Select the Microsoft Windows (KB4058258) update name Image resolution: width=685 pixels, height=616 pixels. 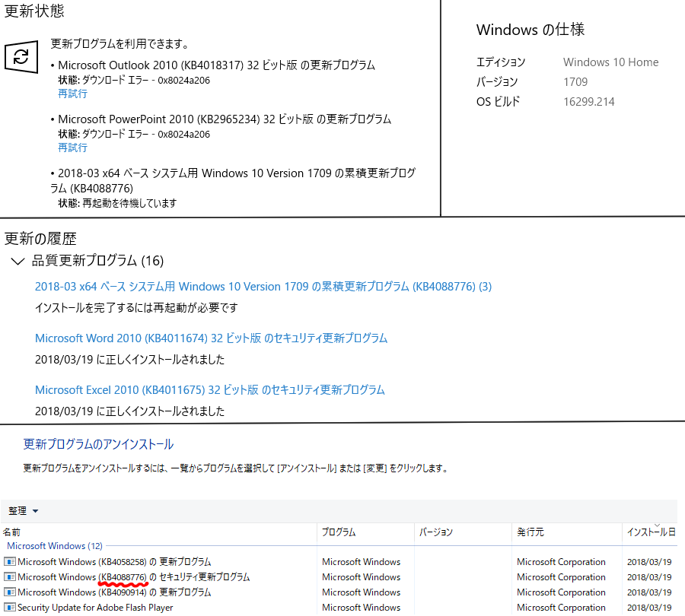tap(114, 562)
